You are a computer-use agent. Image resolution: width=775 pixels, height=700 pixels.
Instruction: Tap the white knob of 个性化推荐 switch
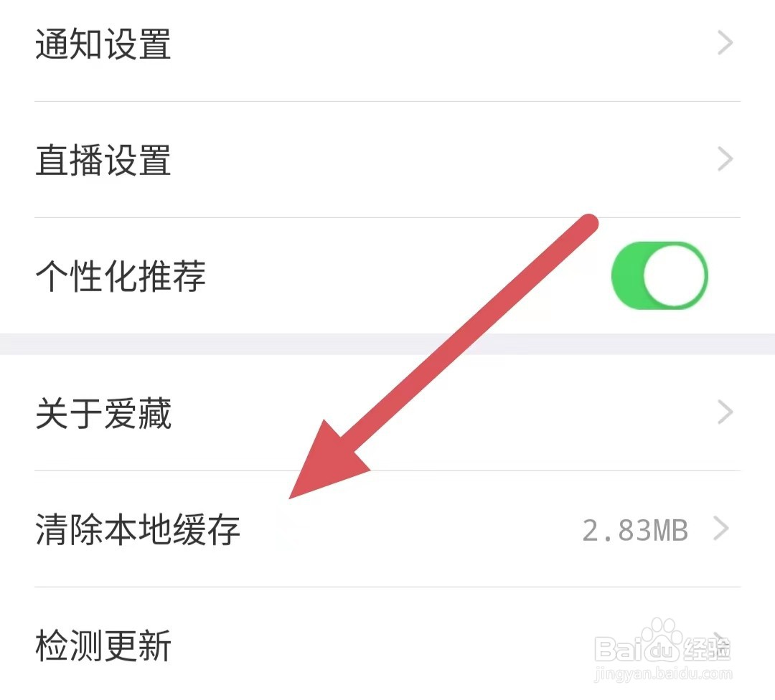point(674,275)
